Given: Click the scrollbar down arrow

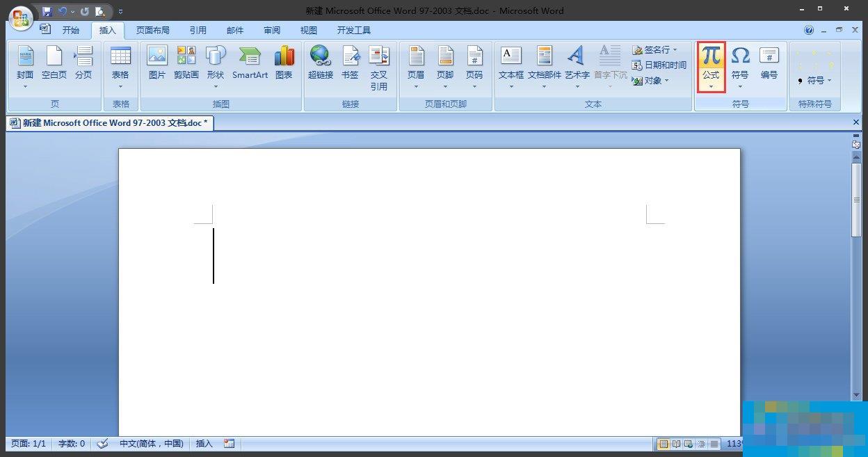Looking at the screenshot, I should point(857,395).
